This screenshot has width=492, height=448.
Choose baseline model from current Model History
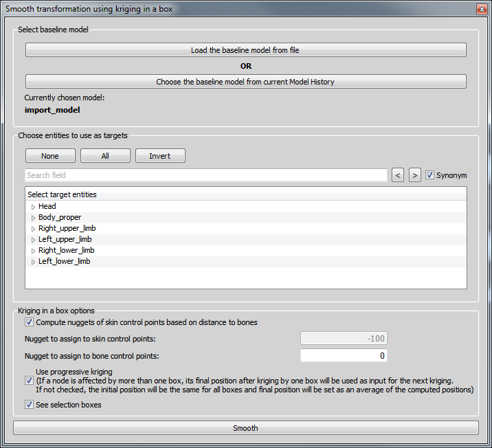coord(246,82)
